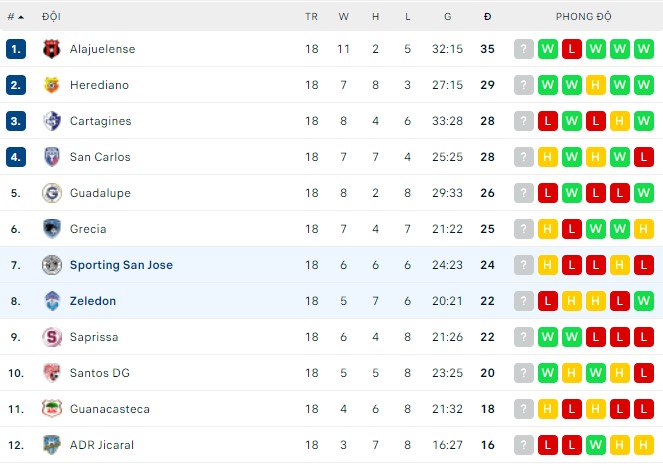The width and height of the screenshot is (663, 466).
Task: Open the Sporting San Jose team link
Action: [121, 265]
